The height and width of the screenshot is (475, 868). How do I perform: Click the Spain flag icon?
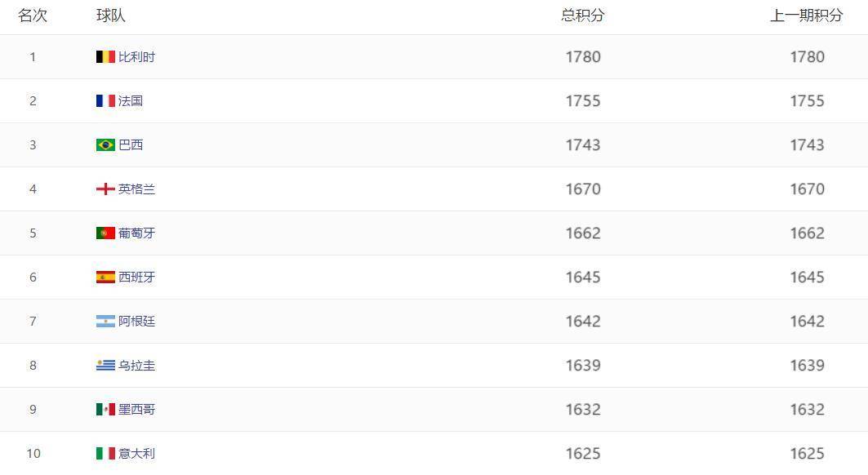(105, 277)
